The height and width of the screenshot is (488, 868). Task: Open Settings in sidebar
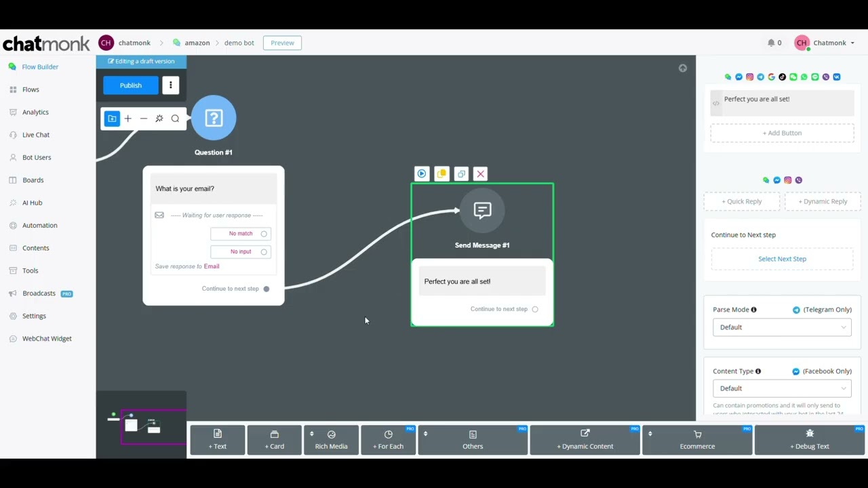coord(34,316)
